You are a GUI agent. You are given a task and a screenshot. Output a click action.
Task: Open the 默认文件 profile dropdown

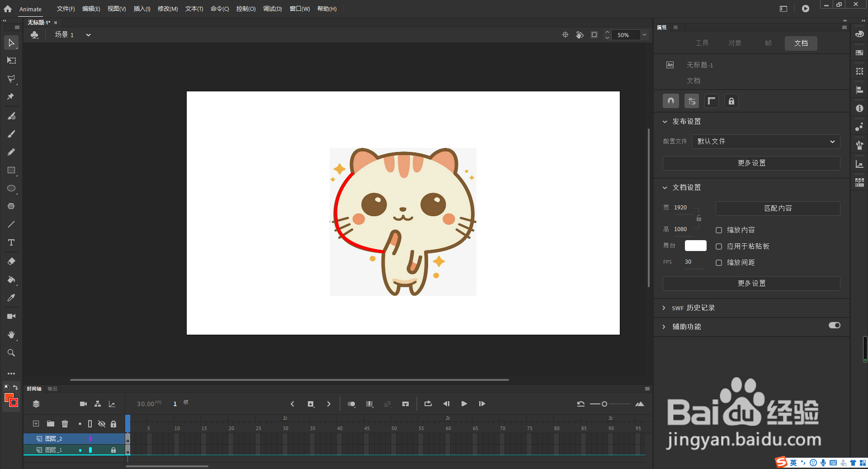[766, 142]
